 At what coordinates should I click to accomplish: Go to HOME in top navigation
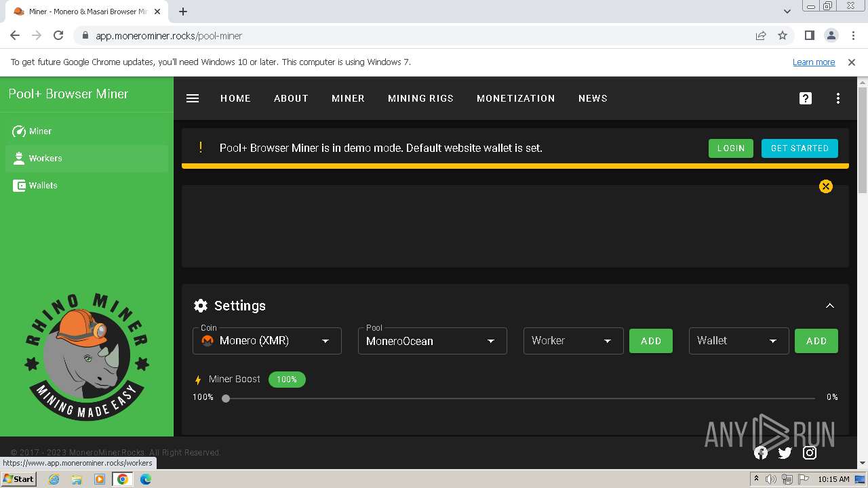[235, 98]
